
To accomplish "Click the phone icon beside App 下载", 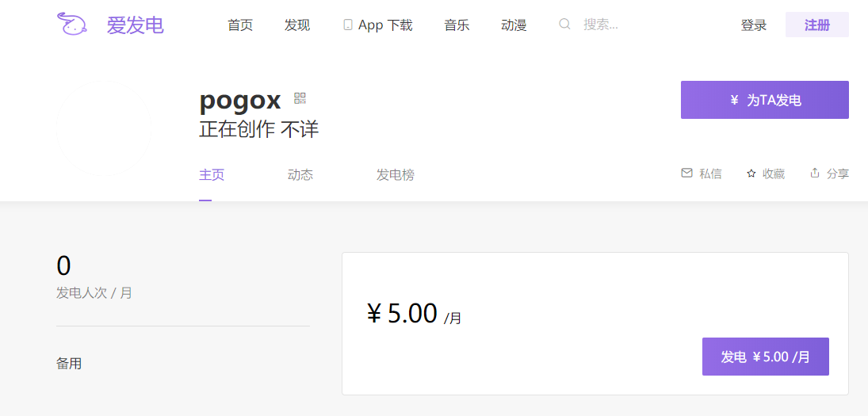I will click(348, 25).
